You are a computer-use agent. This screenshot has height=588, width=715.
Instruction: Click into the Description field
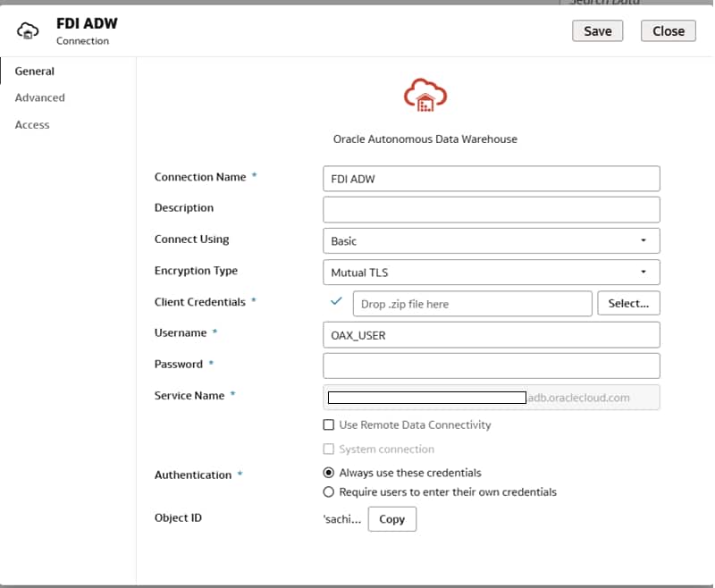(491, 210)
